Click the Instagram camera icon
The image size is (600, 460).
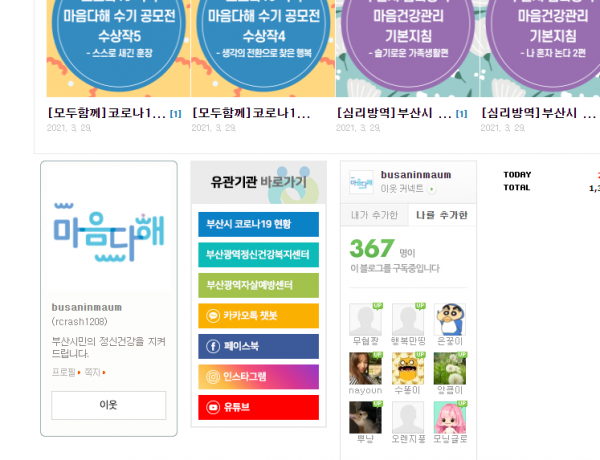tap(213, 377)
